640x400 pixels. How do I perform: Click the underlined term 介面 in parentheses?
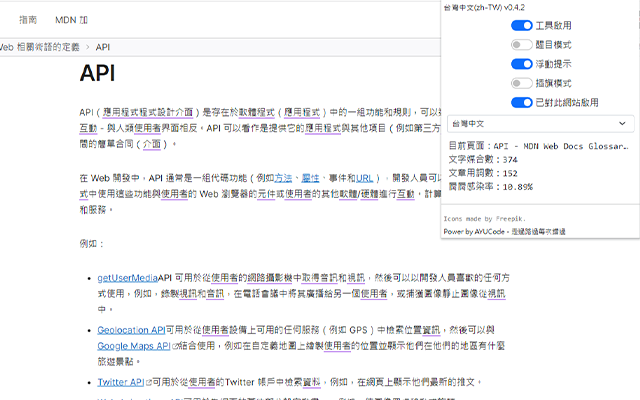click(x=152, y=144)
